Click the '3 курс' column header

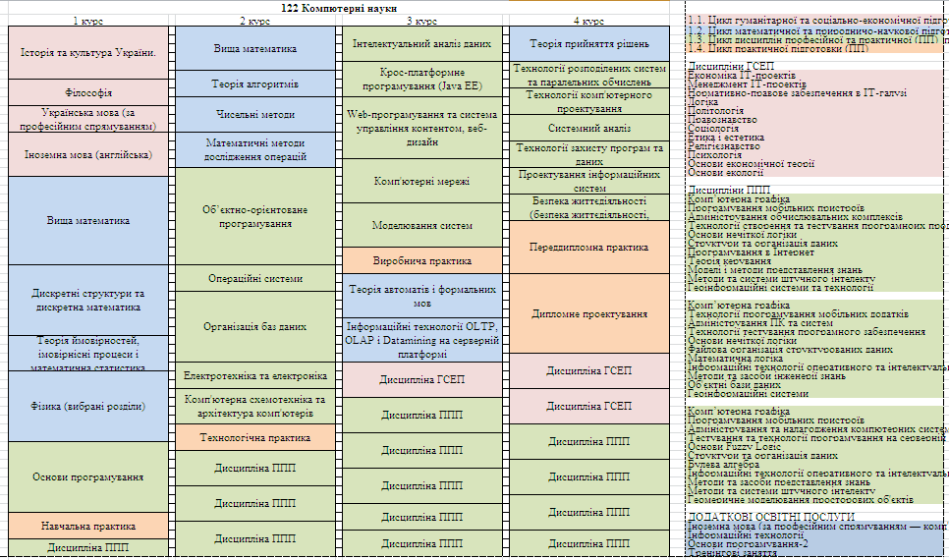tap(421, 21)
